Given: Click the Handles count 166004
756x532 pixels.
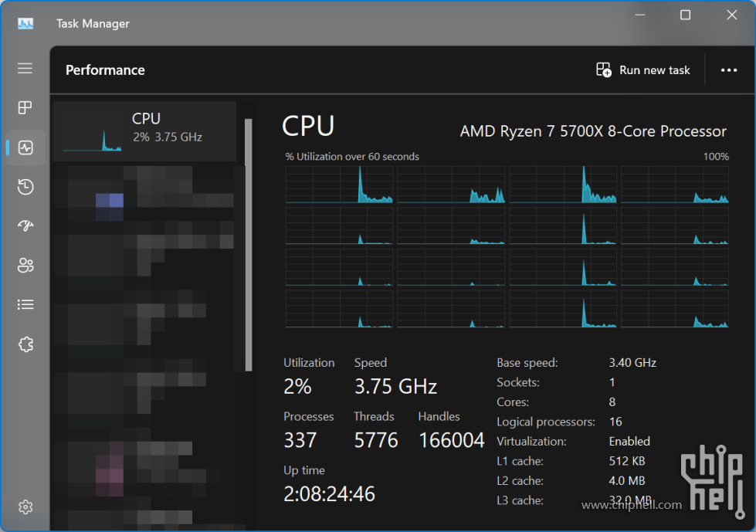Looking at the screenshot, I should (x=451, y=440).
